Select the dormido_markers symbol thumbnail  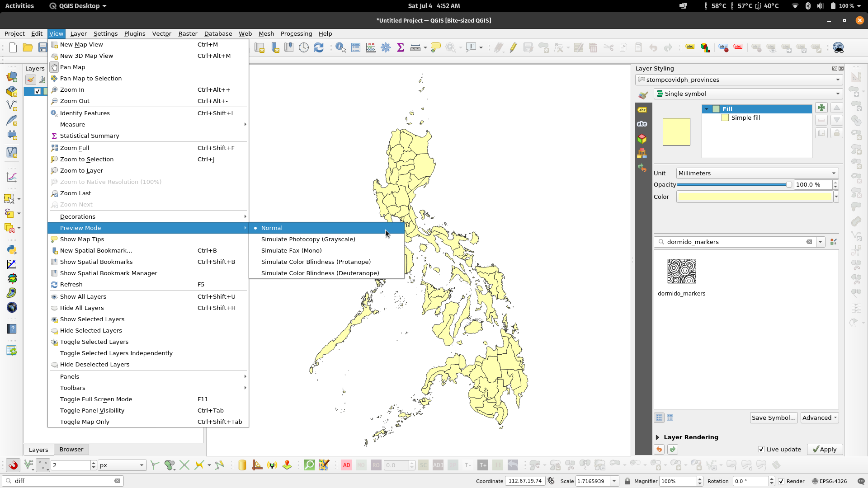(681, 272)
